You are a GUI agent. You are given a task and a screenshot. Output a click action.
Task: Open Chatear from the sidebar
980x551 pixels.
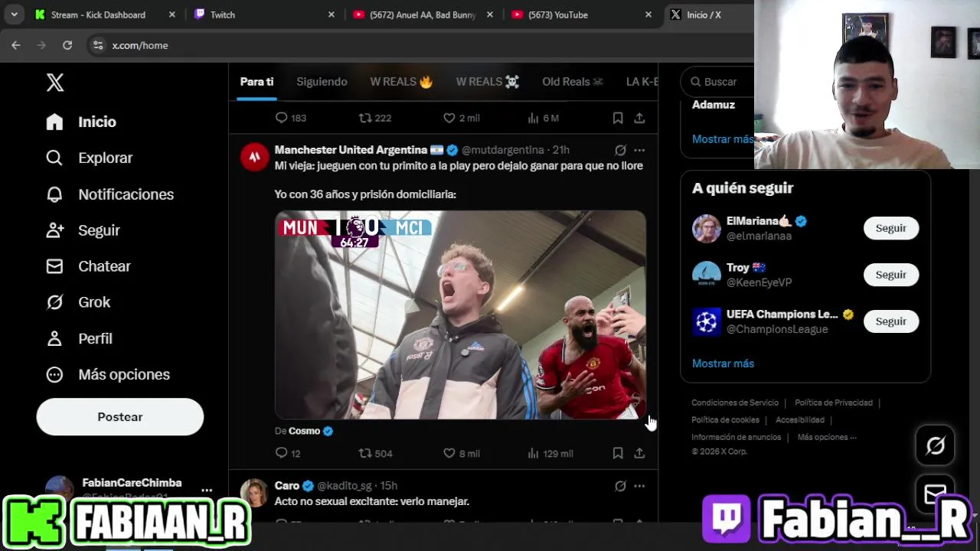88,266
